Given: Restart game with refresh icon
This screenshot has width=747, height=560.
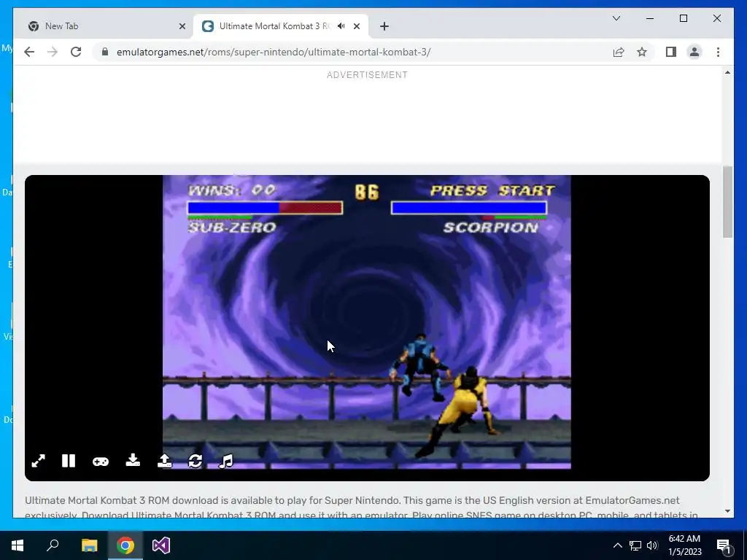Looking at the screenshot, I should click(196, 461).
